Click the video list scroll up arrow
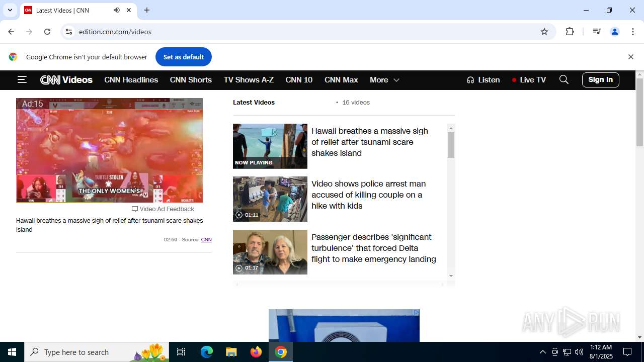This screenshot has height=362, width=644. (451, 128)
